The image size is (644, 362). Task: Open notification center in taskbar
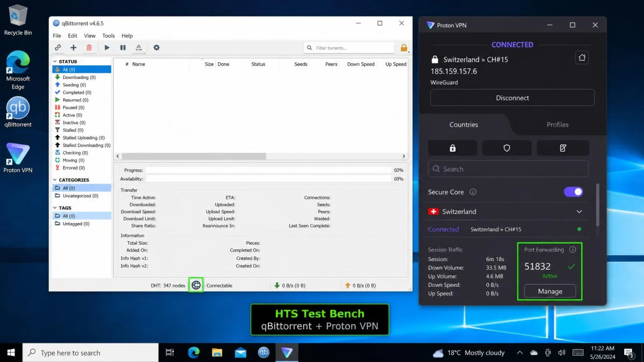[629, 352]
